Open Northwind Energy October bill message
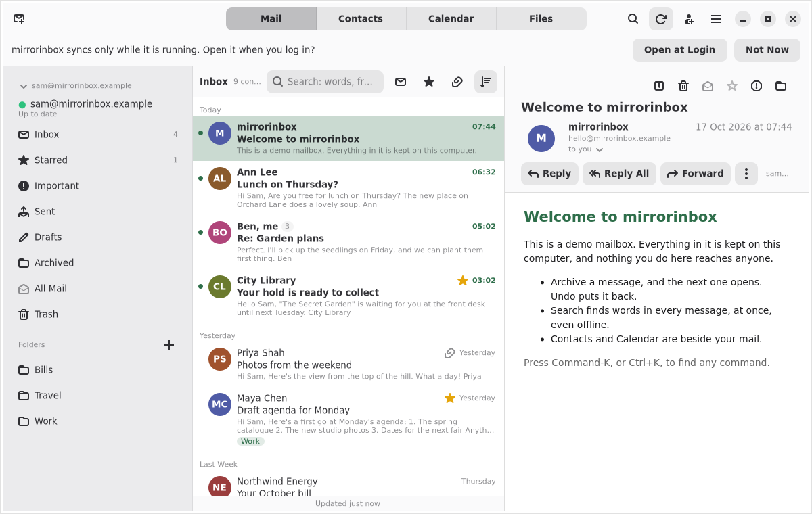Screen dimensions: 812x514 coord(348,485)
